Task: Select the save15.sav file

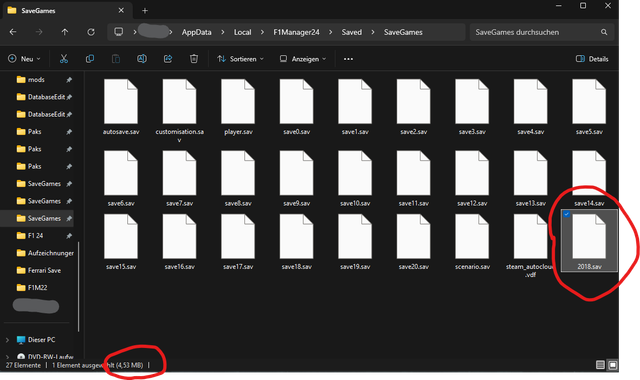Action: coord(121,242)
